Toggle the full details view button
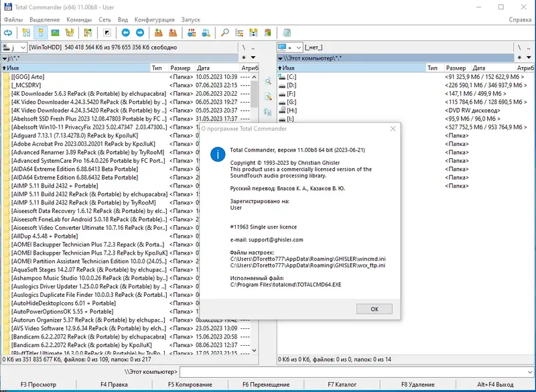The height and width of the screenshot is (392, 536). tap(41, 33)
